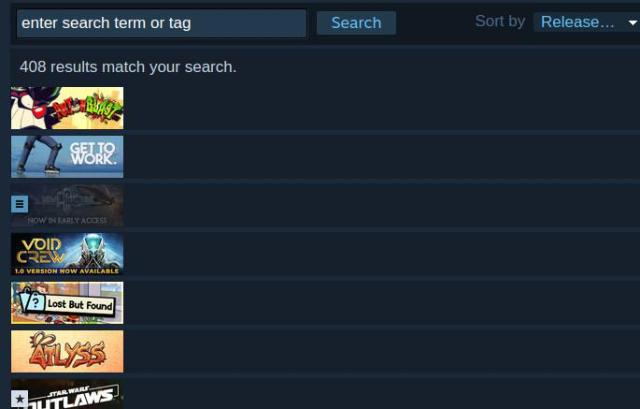Open the Lost But Found game thumbnail
640x409 pixels.
67,303
